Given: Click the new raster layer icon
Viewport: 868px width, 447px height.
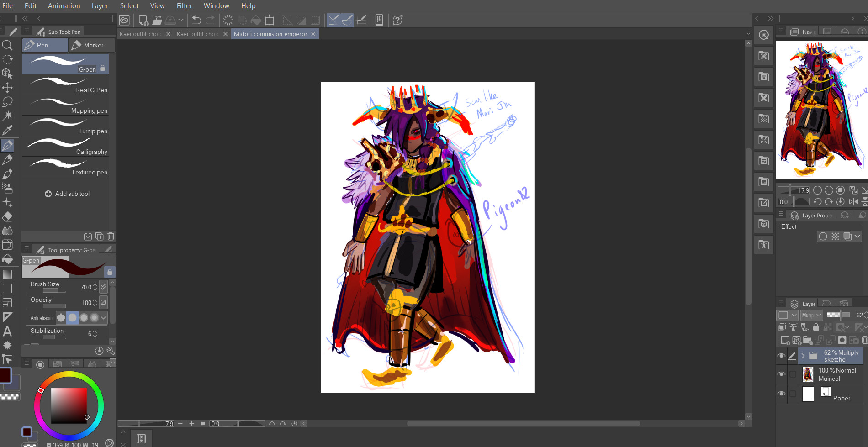Looking at the screenshot, I should point(785,340).
